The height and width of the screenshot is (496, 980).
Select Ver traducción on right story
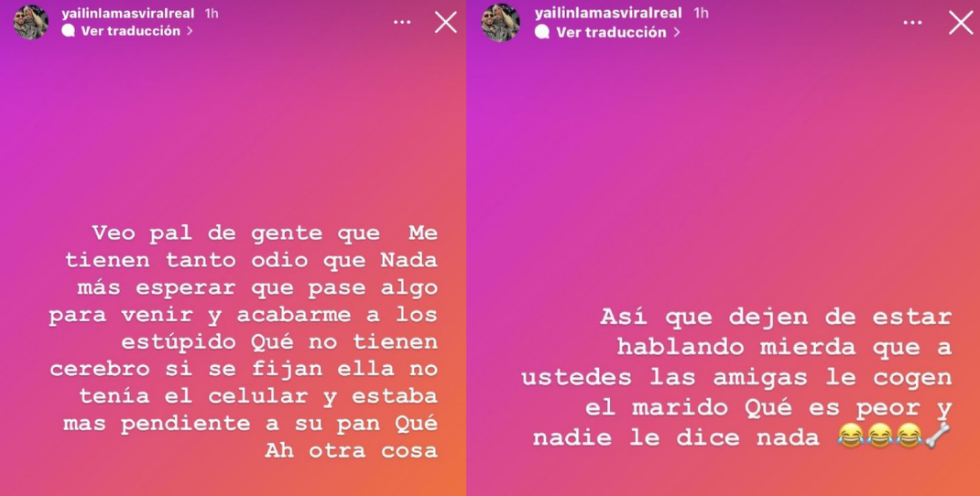(x=611, y=32)
